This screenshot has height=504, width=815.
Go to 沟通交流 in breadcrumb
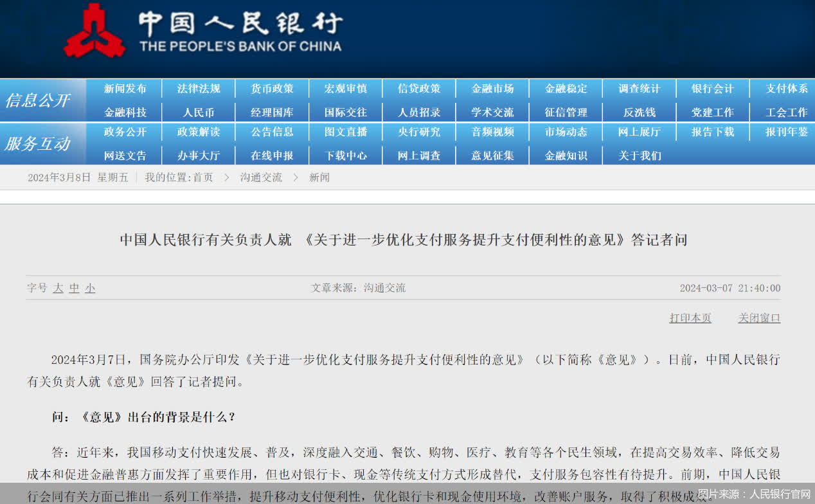261,177
